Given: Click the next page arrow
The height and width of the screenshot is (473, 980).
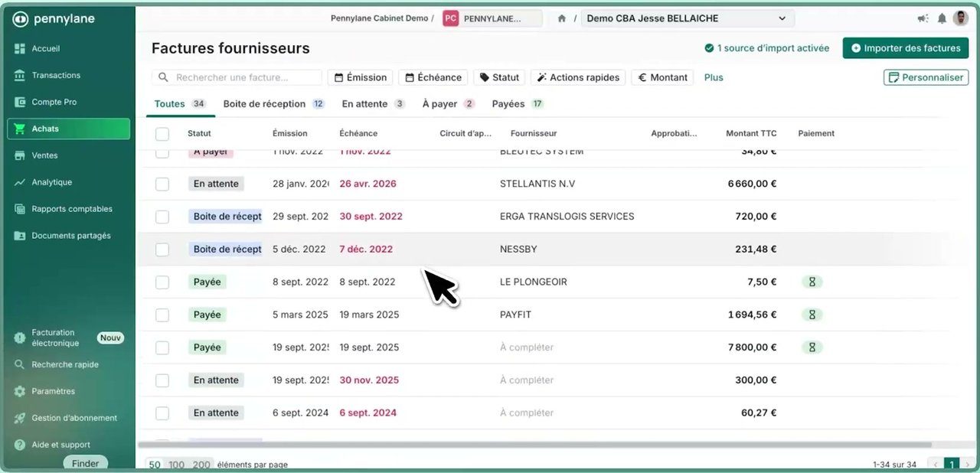Looking at the screenshot, I should [967, 465].
